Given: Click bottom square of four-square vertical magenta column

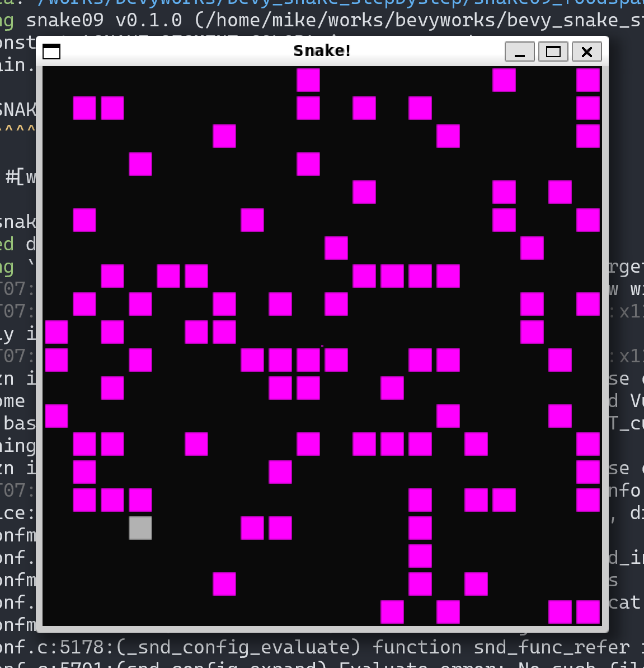Looking at the screenshot, I should tap(420, 584).
